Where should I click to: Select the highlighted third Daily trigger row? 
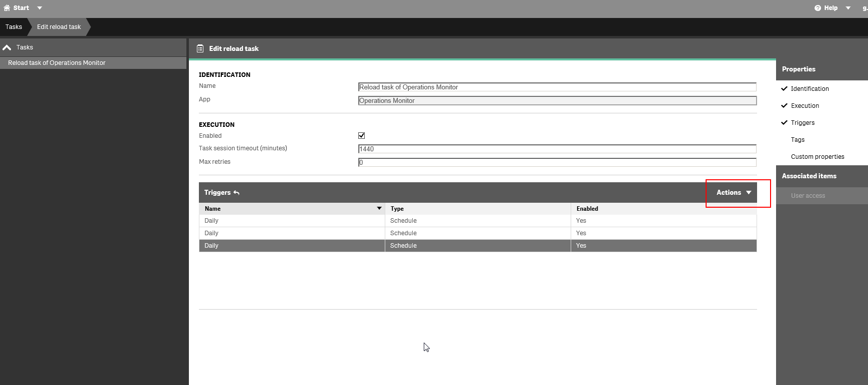[478, 246]
